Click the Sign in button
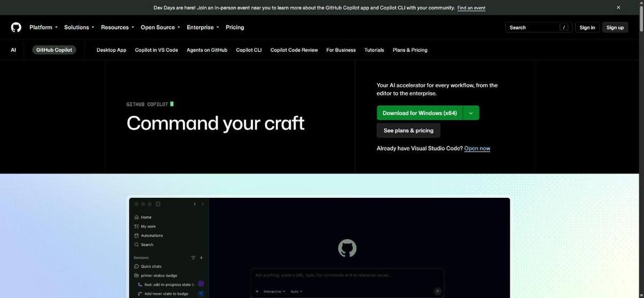Viewport: 644px width, 298px height. 587,27
